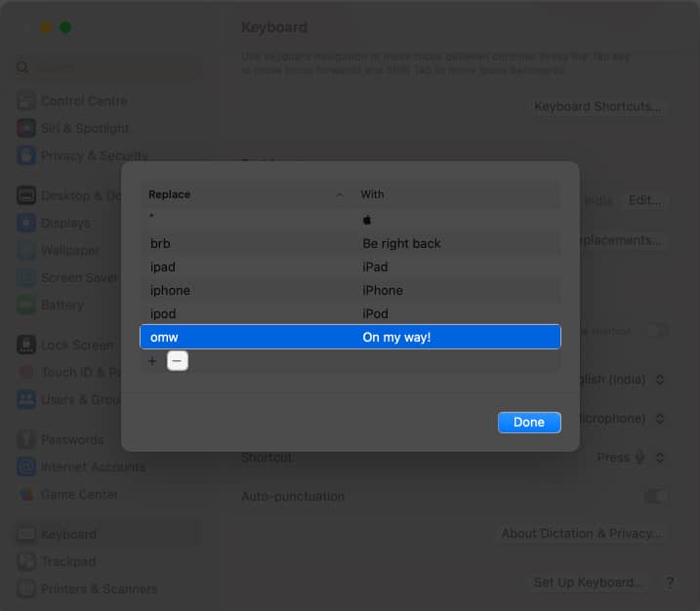This screenshot has width=700, height=611.
Task: Open Game Center settings
Action: pyautogui.click(x=67, y=495)
